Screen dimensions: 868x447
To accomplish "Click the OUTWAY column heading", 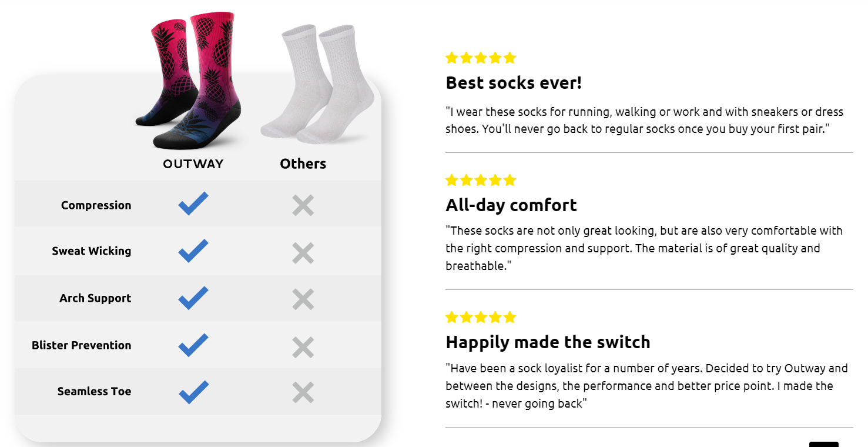I will (193, 164).
